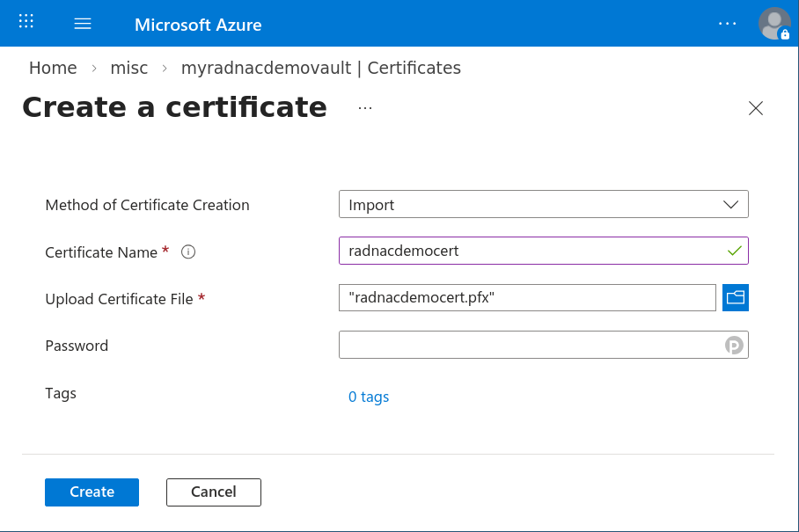Click the Tags label

point(61,394)
